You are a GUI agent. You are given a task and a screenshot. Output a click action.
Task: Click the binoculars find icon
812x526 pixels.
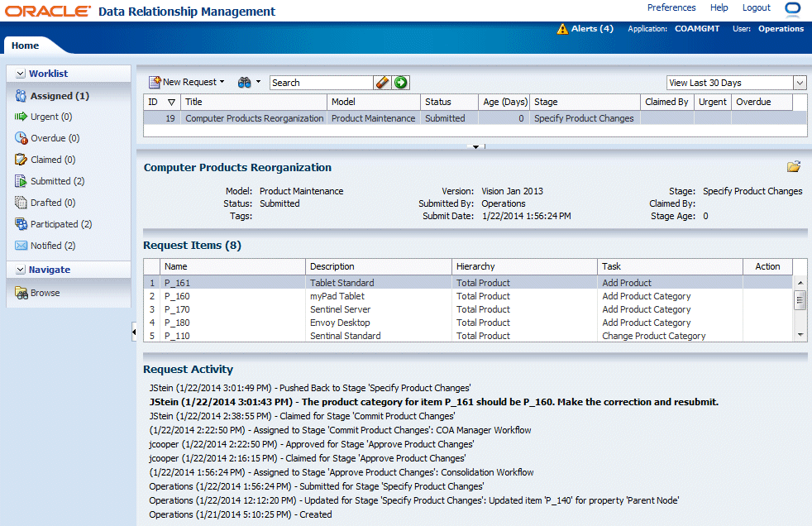pyautogui.click(x=245, y=82)
